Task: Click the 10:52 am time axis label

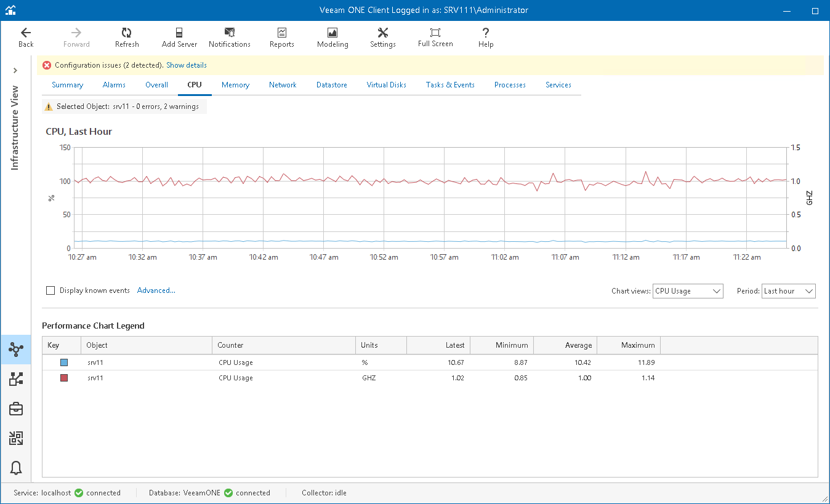Action: tap(384, 257)
